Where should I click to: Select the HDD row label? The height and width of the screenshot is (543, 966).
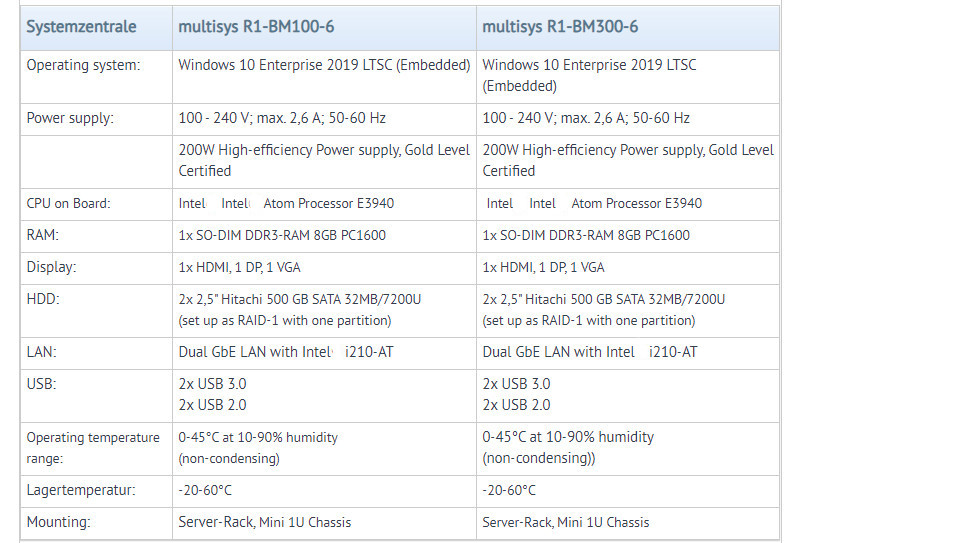(43, 299)
